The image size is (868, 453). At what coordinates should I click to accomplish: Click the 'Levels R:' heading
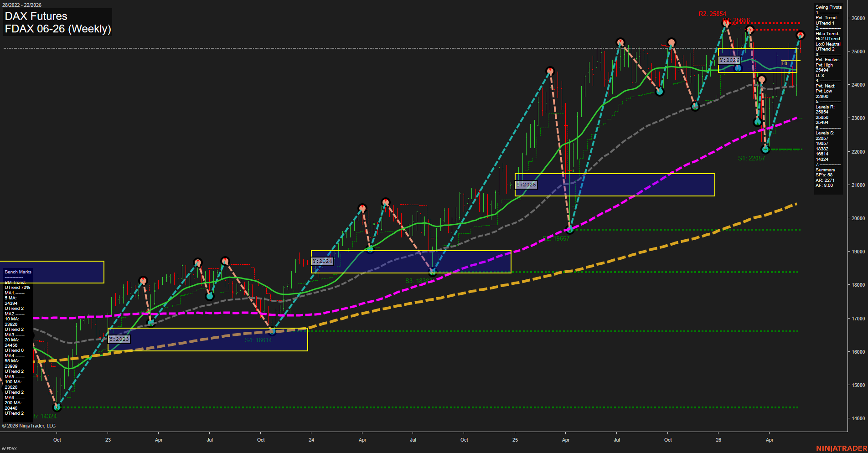point(825,107)
